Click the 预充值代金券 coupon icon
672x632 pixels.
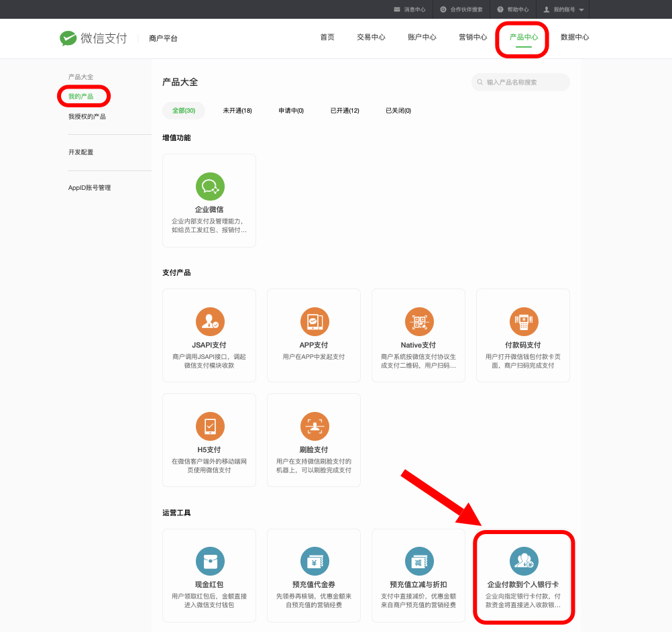314,561
